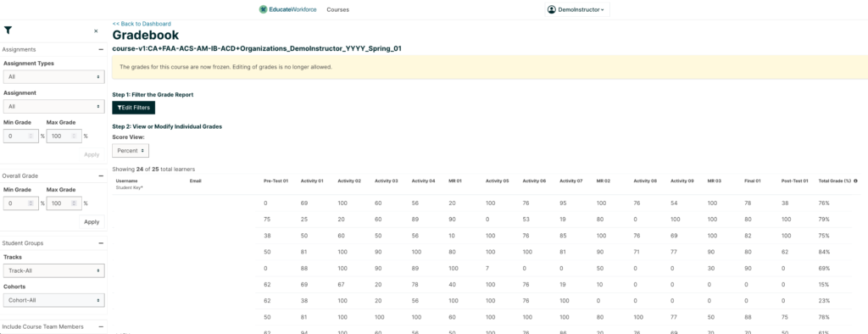Click the 15% total grade cell

point(824,285)
